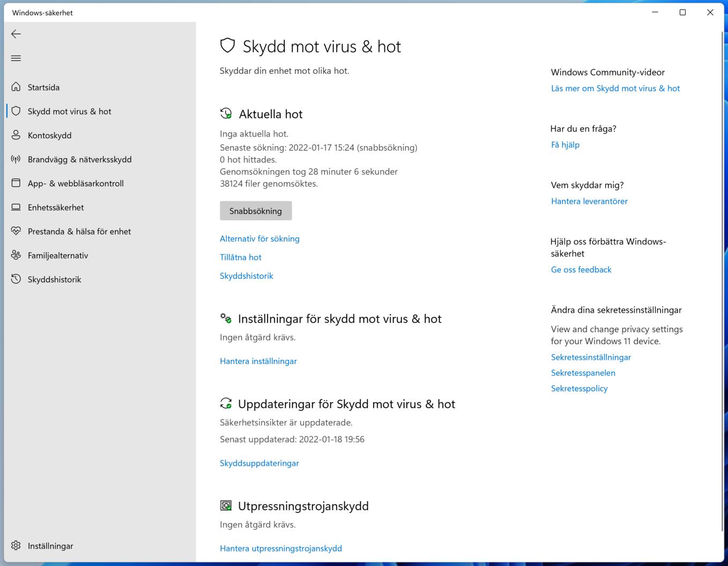Click Ge oss feedback link
This screenshot has width=728, height=566.
click(x=581, y=270)
